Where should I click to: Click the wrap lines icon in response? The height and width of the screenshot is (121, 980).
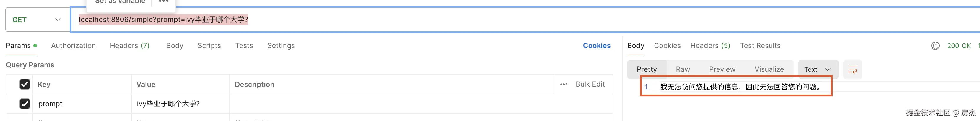tap(852, 69)
